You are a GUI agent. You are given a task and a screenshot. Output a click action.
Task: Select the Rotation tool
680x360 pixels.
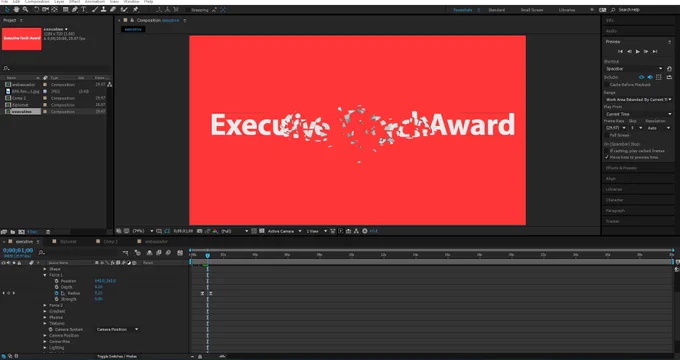click(x=36, y=10)
